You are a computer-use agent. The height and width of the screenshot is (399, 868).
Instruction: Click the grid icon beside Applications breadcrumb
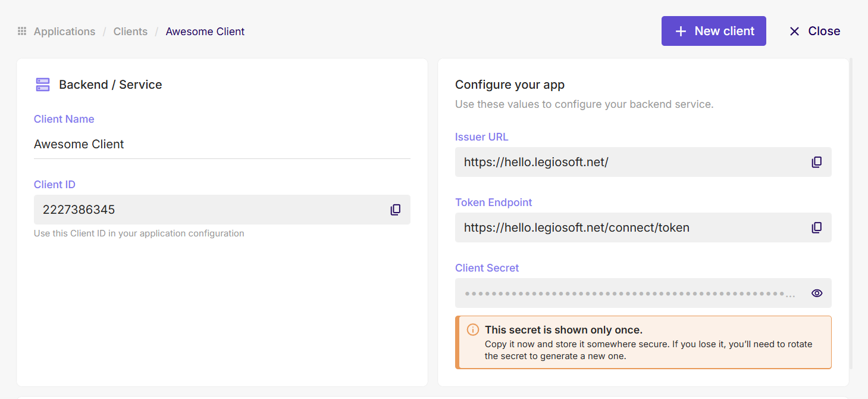(x=21, y=31)
